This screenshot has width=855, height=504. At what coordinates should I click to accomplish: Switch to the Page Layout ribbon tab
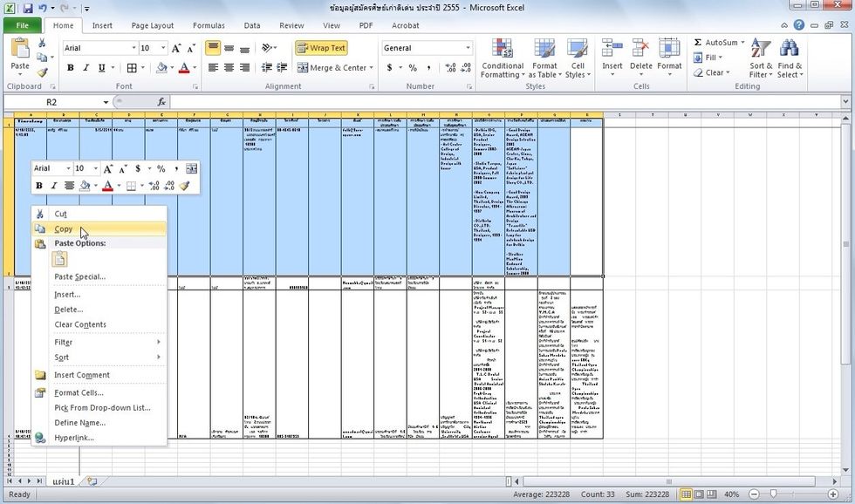coord(152,25)
